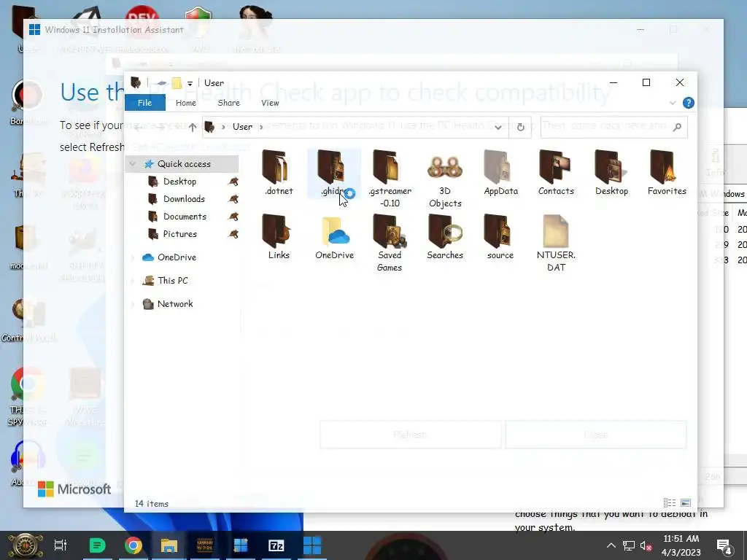Show hidden system tray icons

tap(611, 545)
